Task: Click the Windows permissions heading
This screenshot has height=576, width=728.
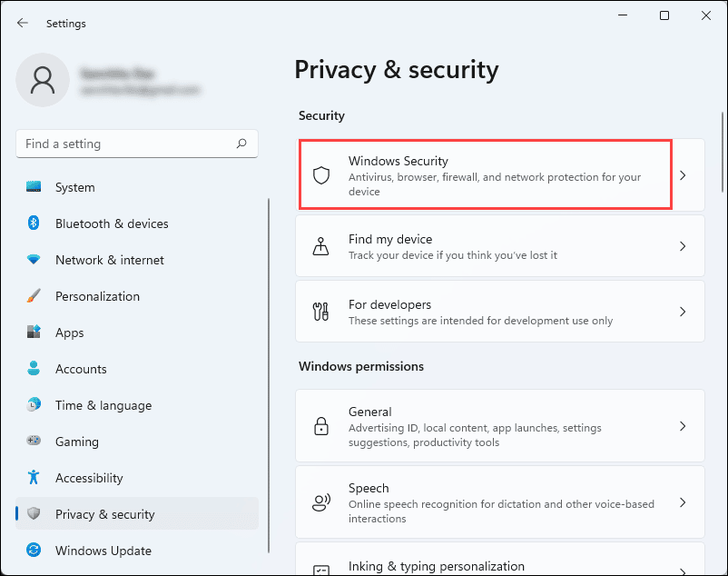Action: coord(361,366)
